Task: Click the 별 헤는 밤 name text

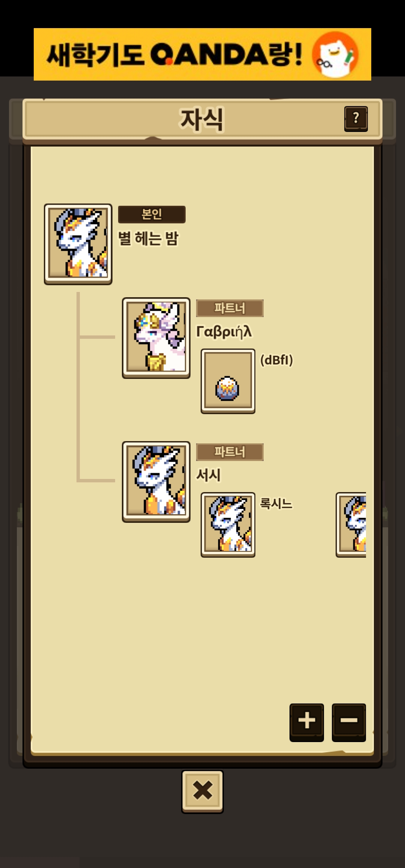Action: pos(148,238)
